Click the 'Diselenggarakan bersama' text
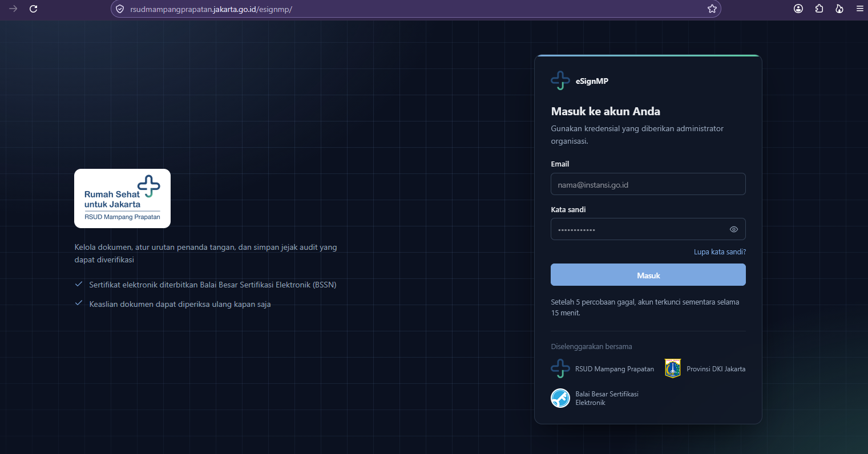Screen dimensions: 868x454 (591, 346)
